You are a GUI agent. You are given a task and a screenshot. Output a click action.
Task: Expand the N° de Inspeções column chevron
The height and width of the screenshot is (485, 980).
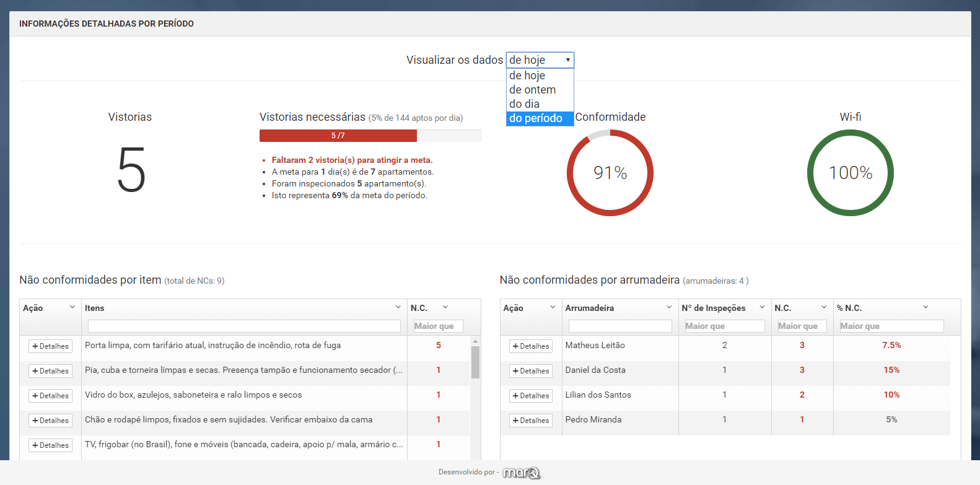[x=762, y=307]
